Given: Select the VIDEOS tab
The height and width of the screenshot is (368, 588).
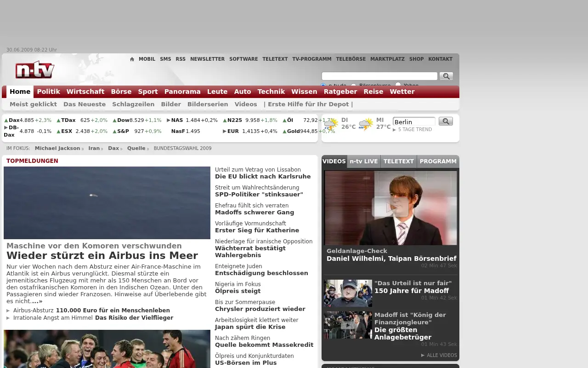Looking at the screenshot, I should 334,161.
